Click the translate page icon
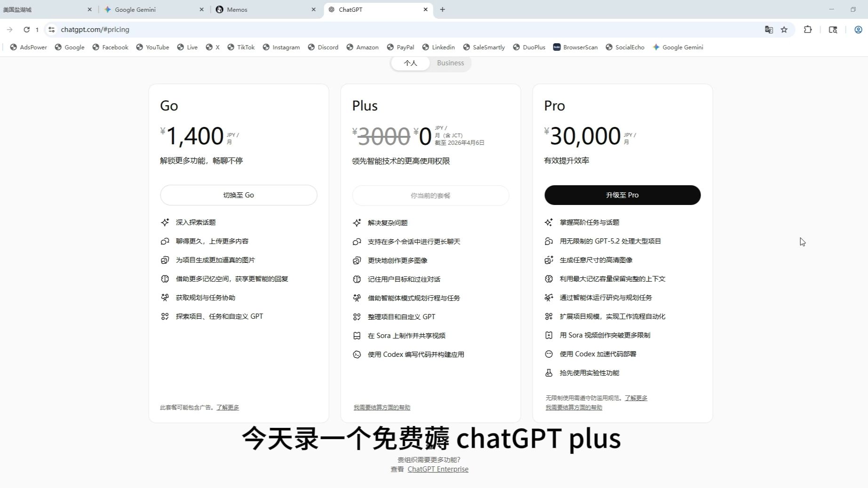This screenshot has width=868, height=488. tap(769, 30)
